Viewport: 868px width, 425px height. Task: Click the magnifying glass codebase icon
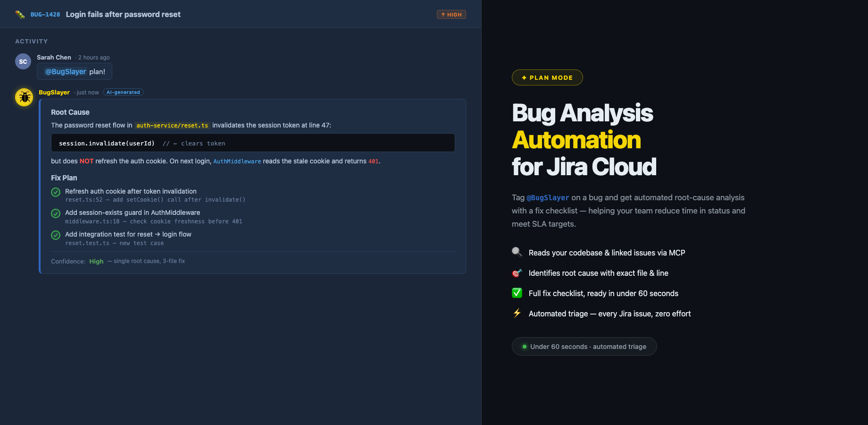coord(517,252)
